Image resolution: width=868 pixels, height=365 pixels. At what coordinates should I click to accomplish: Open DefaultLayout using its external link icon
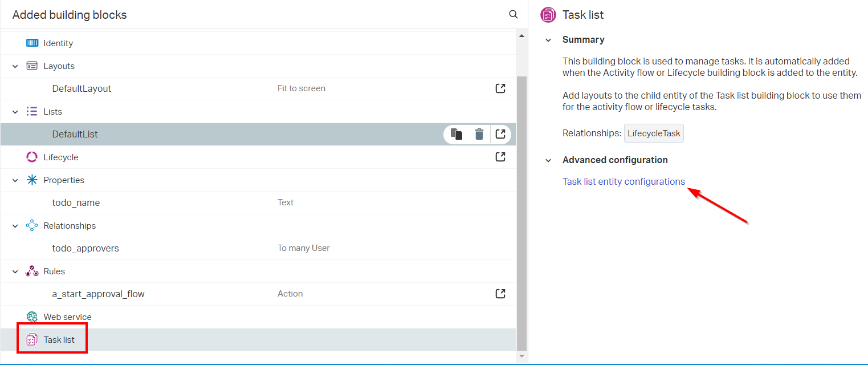click(x=500, y=88)
